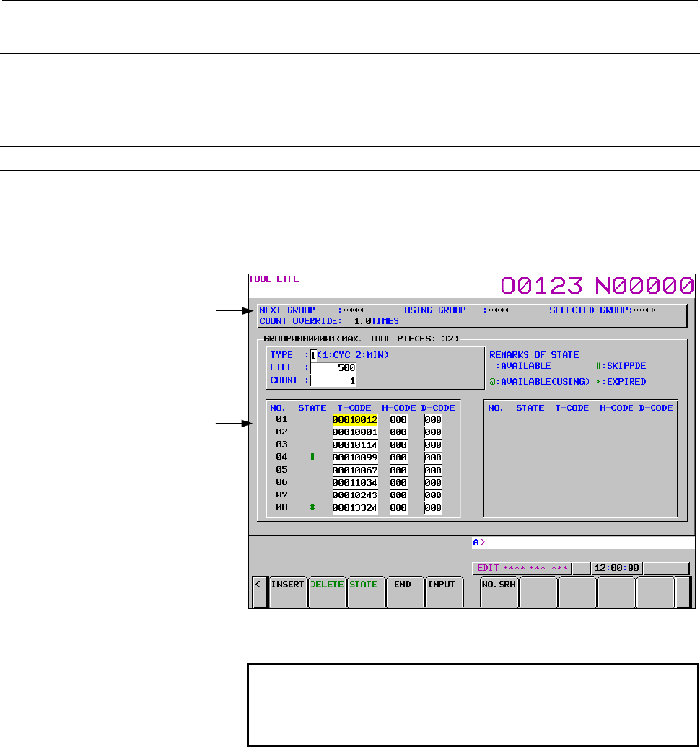Select T-code 00013324 in row 08

point(355,508)
